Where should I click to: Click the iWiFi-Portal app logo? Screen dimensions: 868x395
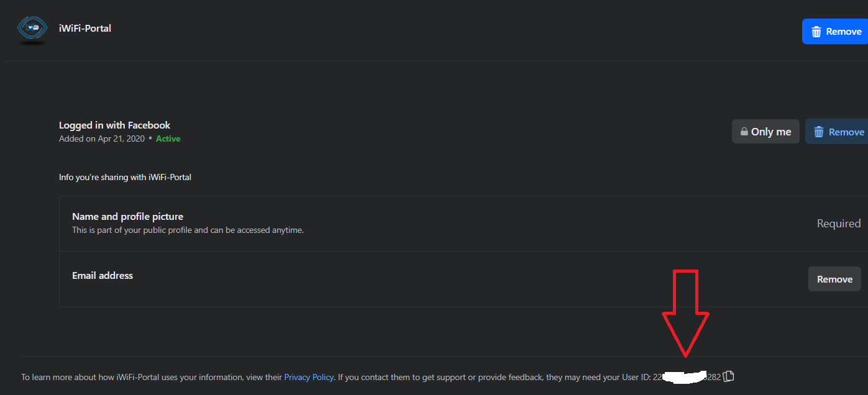[x=32, y=30]
